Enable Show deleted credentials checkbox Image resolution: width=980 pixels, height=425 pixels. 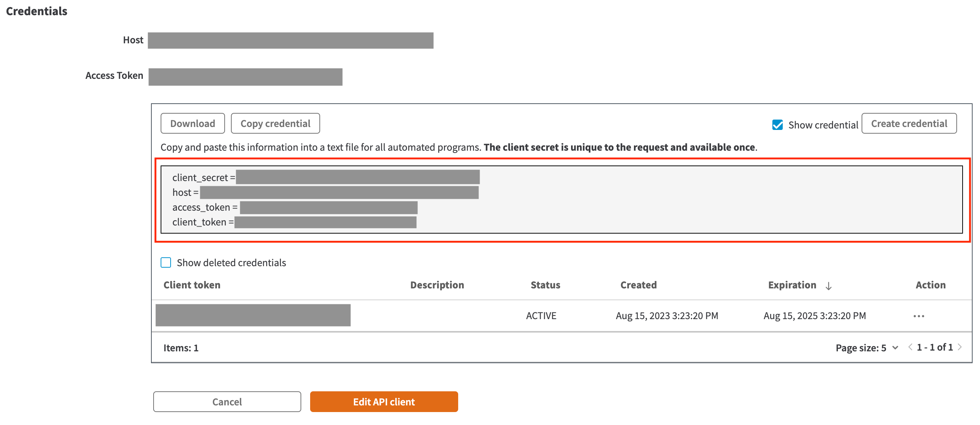[166, 262]
